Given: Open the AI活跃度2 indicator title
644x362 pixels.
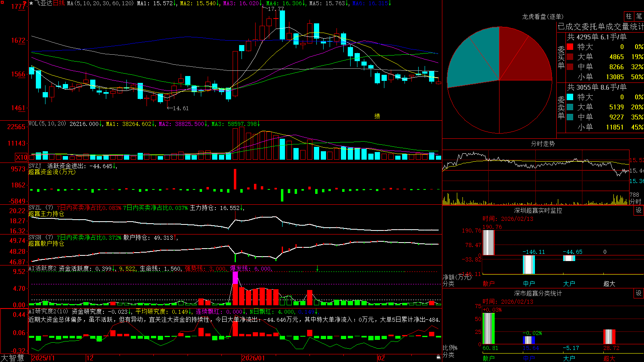Looking at the screenshot, I should coord(43,268).
